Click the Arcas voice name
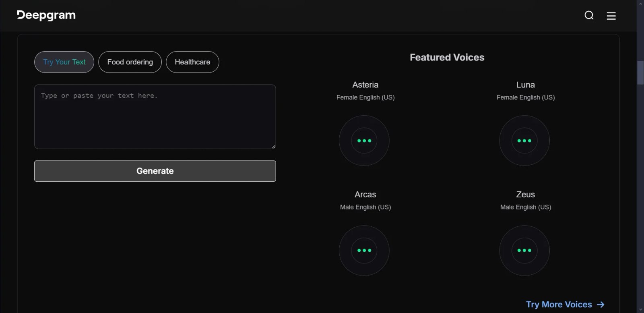The height and width of the screenshot is (313, 644). (x=365, y=195)
